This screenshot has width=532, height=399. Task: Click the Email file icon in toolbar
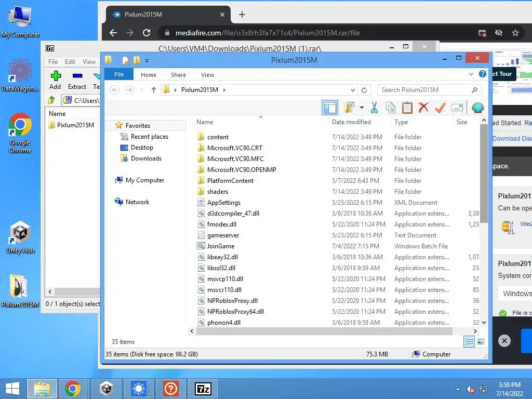pyautogui.click(x=457, y=108)
